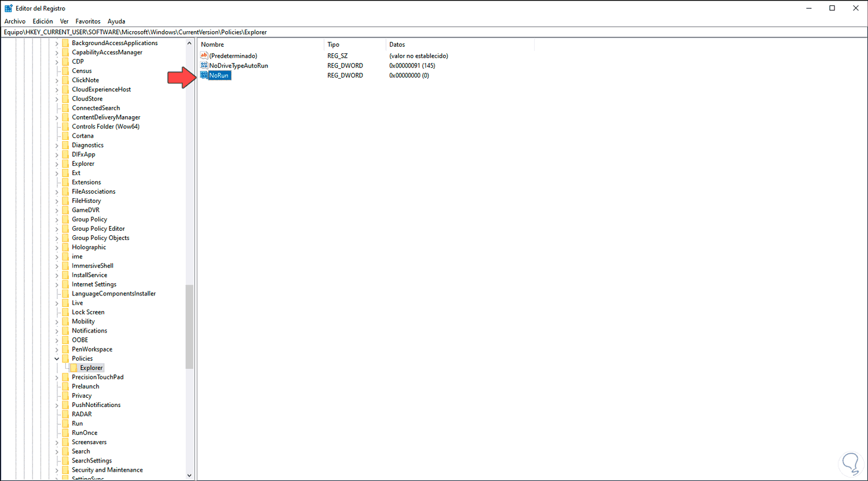Select the Group Policy Objects key
868x481 pixels.
click(x=101, y=238)
